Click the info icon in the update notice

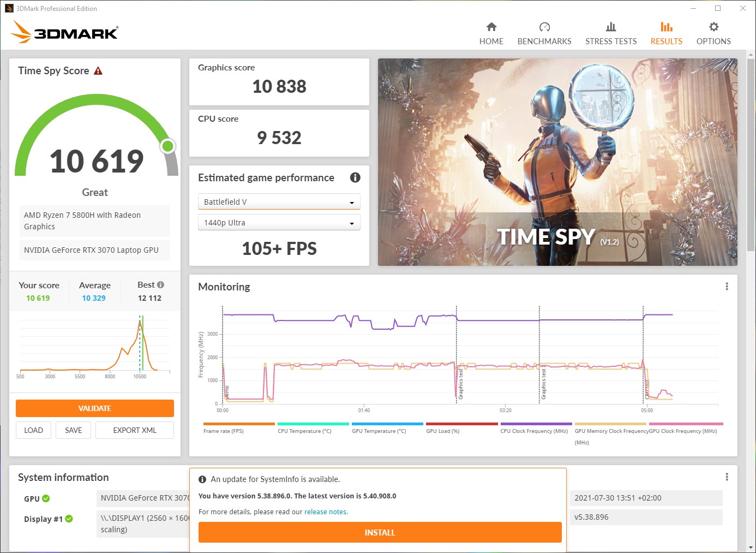(202, 479)
